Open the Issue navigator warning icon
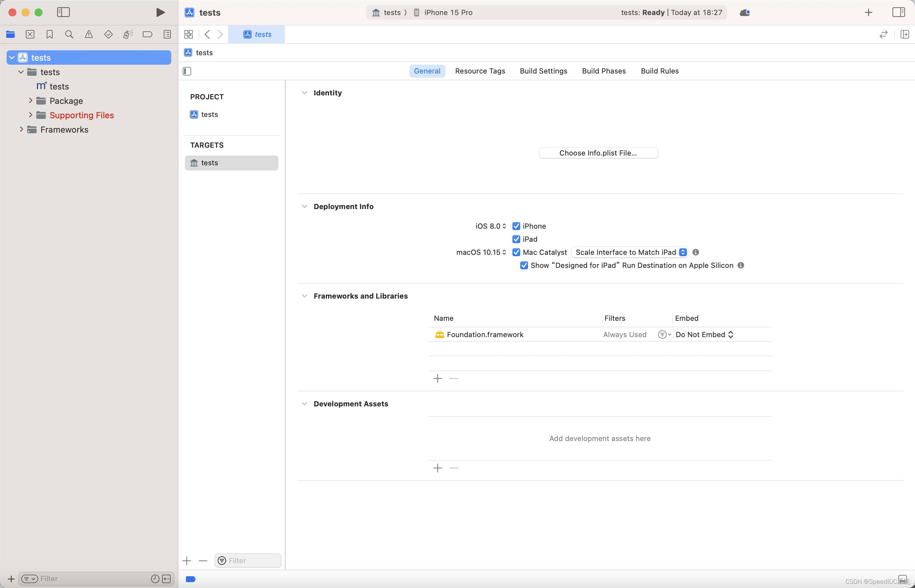915x588 pixels. click(89, 34)
